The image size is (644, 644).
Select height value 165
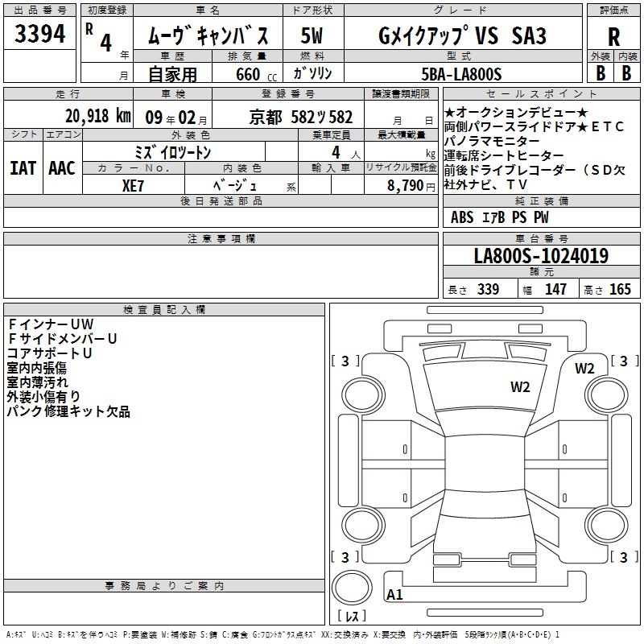[x=620, y=289]
